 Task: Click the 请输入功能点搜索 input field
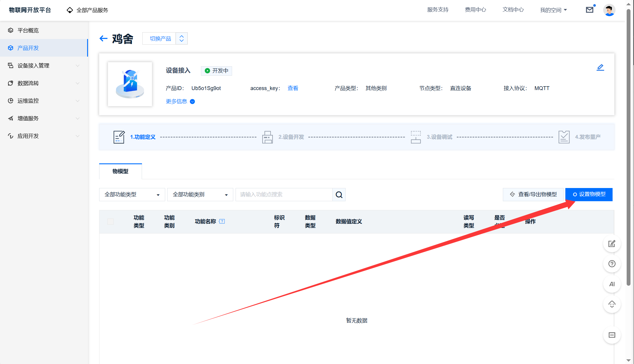(x=284, y=195)
